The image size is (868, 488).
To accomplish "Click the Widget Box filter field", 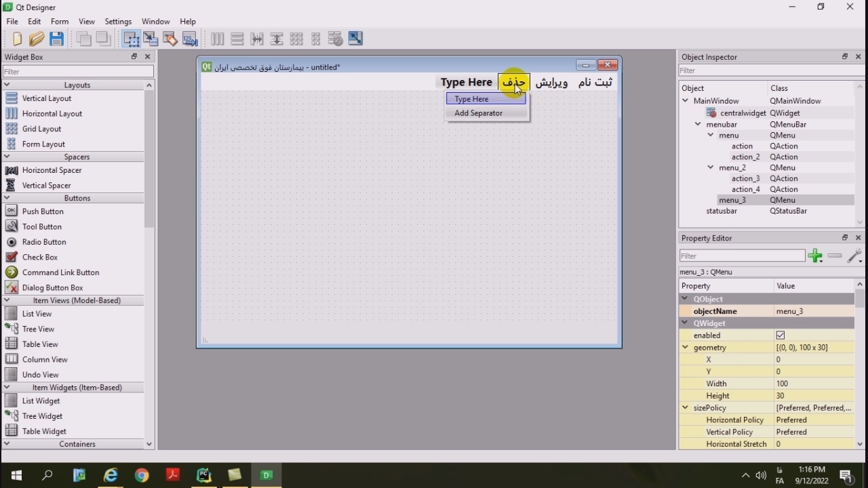I will click(x=78, y=72).
